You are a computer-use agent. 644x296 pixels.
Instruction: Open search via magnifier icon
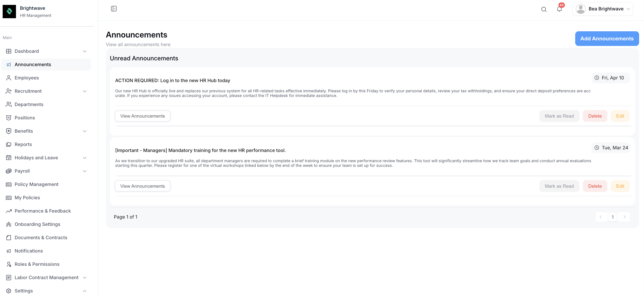tap(543, 9)
